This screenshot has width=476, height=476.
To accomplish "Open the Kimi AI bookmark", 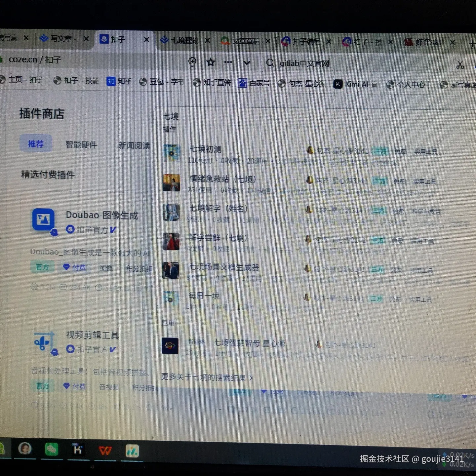I will click(355, 84).
